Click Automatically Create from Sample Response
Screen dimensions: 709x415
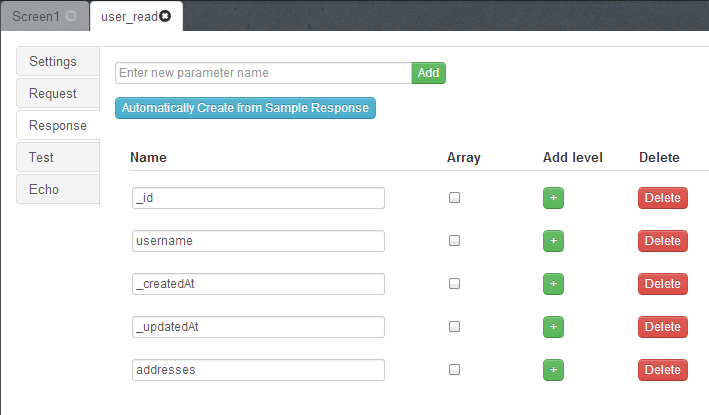point(245,107)
